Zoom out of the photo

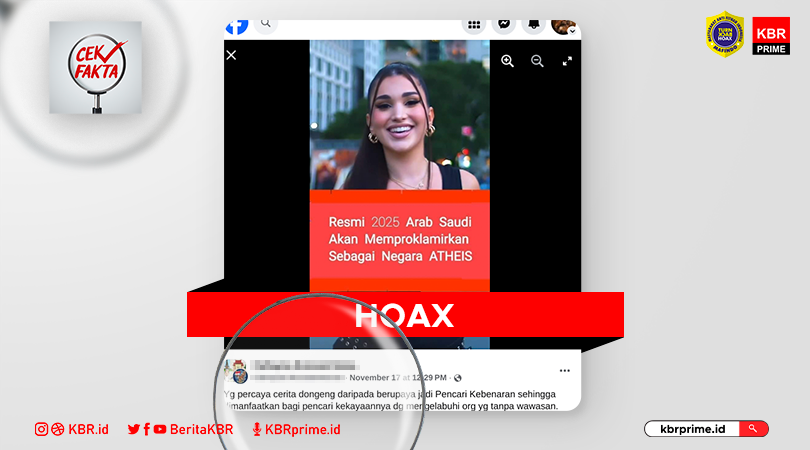(537, 61)
